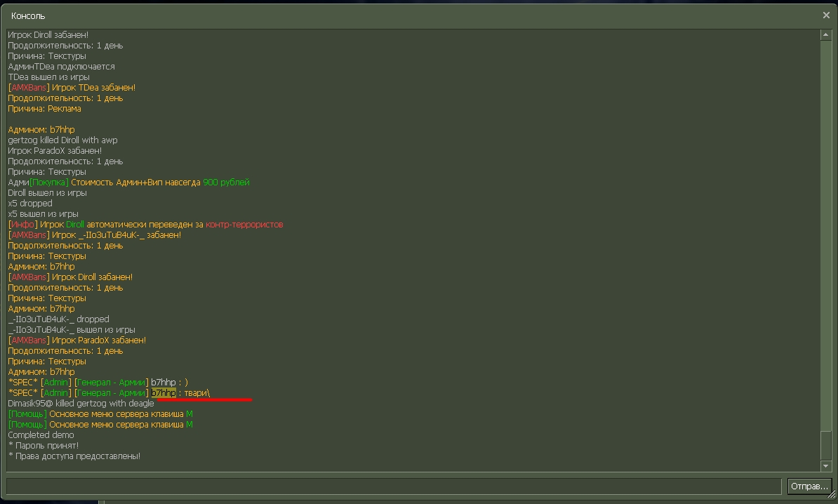
Task: Click the '* Пароль принят!' line
Action: pyautogui.click(x=43, y=446)
